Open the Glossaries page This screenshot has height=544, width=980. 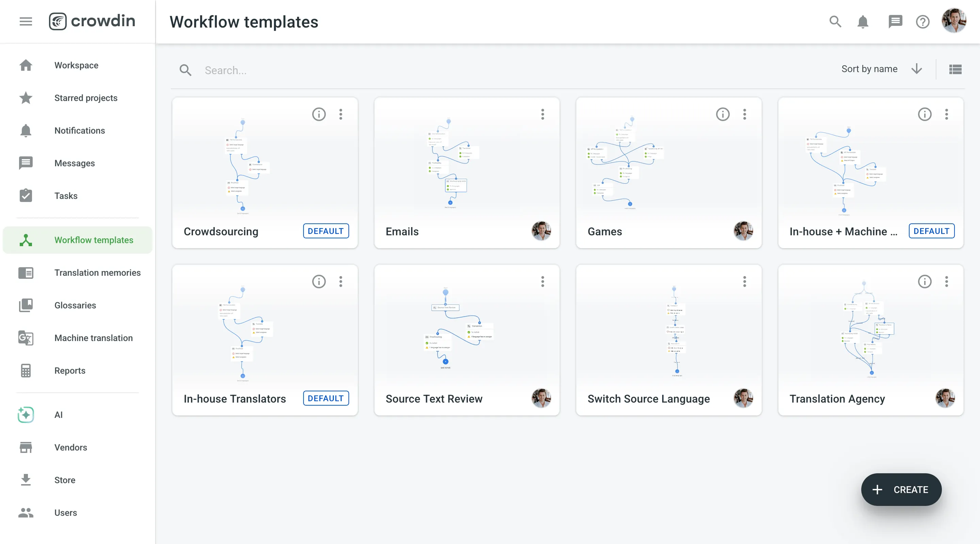tap(75, 305)
